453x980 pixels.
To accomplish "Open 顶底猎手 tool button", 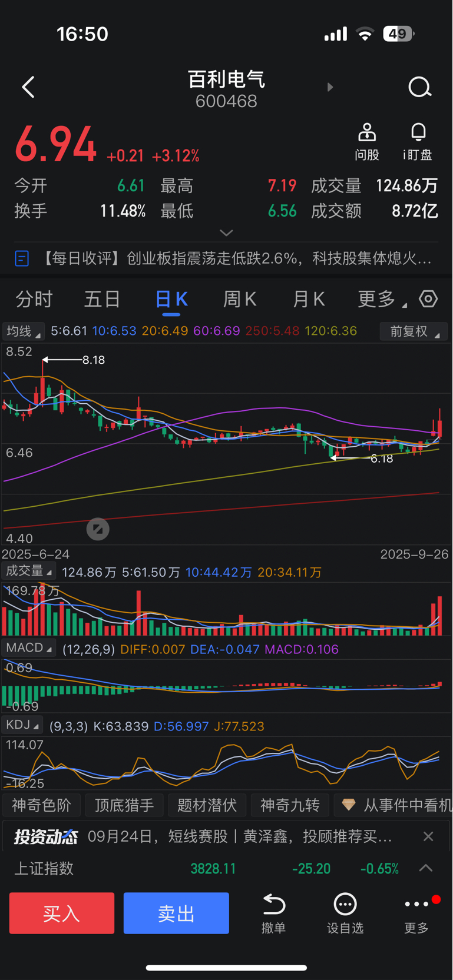I will click(x=124, y=805).
